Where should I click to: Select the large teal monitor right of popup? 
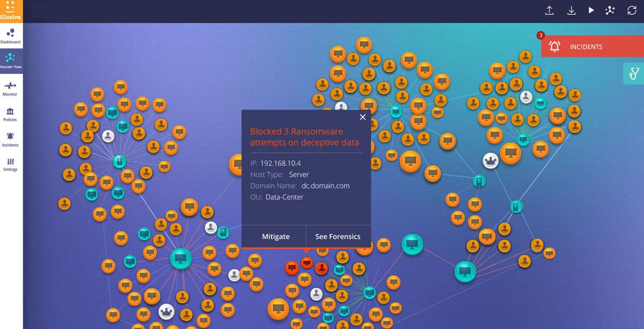(412, 245)
